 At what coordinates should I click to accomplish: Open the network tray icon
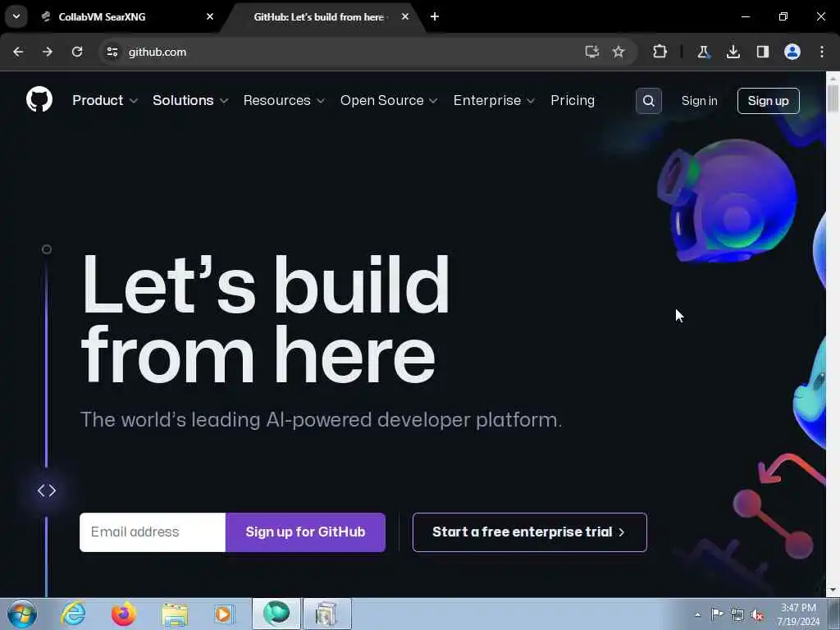[x=737, y=614]
